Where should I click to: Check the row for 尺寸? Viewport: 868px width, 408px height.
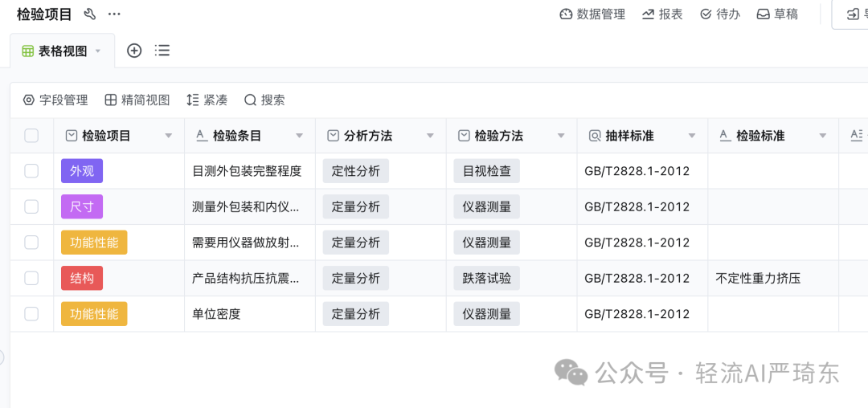point(31,206)
